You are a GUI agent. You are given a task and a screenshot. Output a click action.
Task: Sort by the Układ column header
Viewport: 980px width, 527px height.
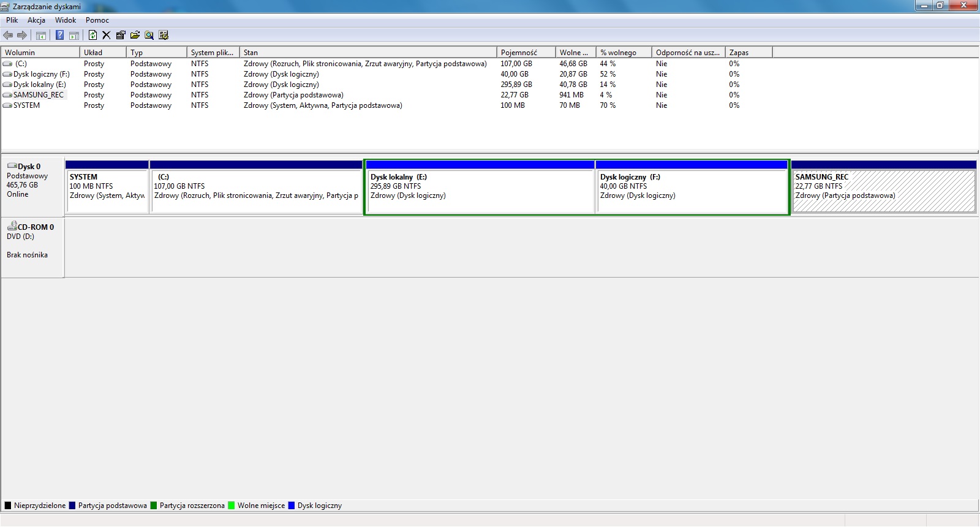pos(103,53)
